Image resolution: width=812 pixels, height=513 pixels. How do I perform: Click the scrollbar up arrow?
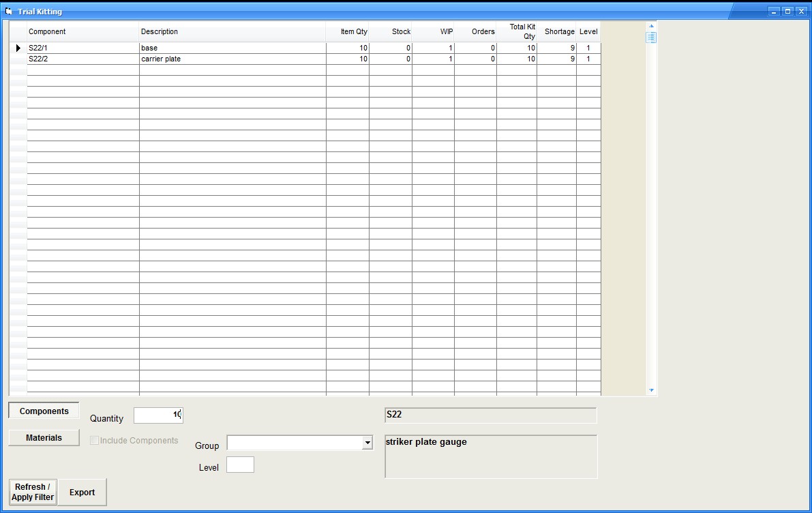pyautogui.click(x=651, y=26)
